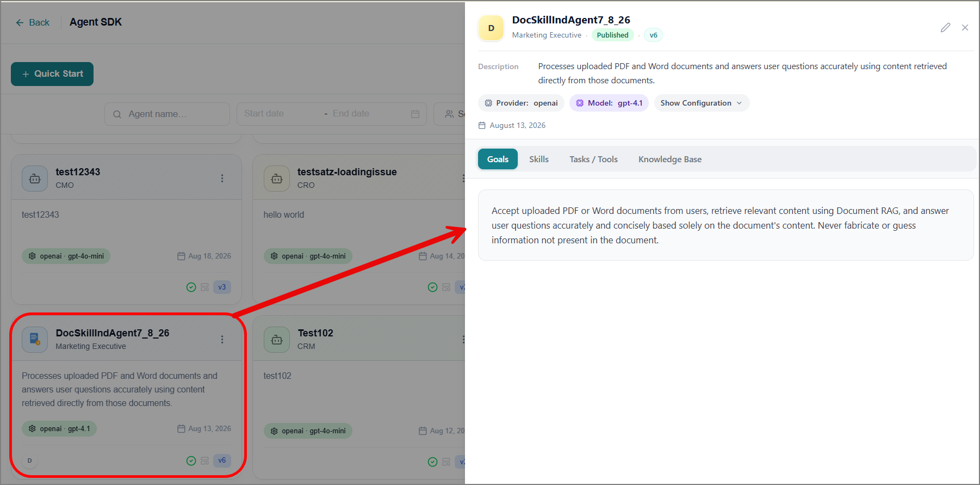
Task: Click the edit pencil icon in the detail panel
Action: [x=946, y=28]
